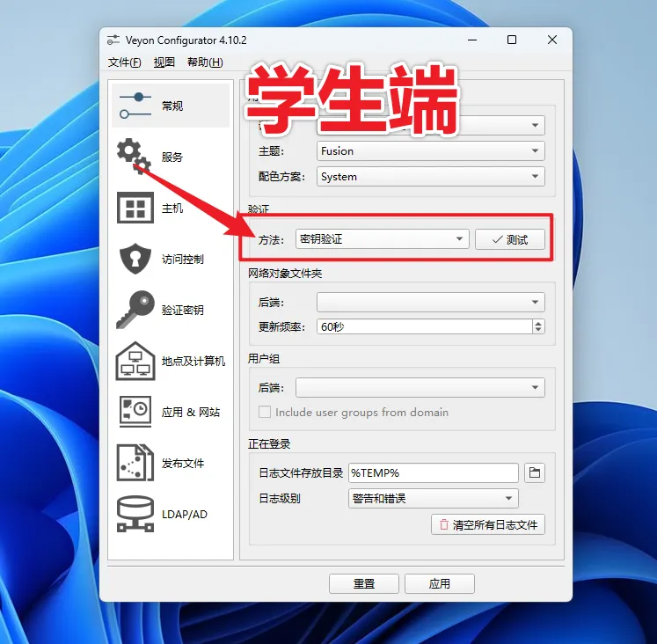The image size is (657, 644).
Task: Expand the 网络对象文件夹 后端 dropdown
Action: tap(431, 302)
